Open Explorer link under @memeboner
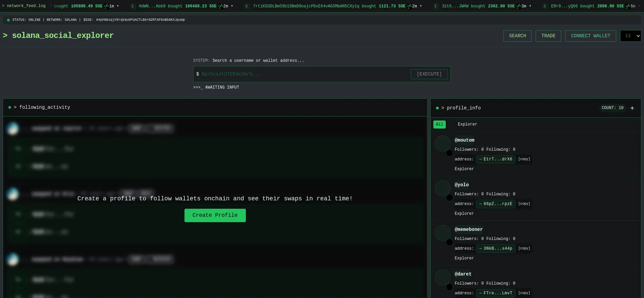Screen dimensions: 644x298 [464, 258]
